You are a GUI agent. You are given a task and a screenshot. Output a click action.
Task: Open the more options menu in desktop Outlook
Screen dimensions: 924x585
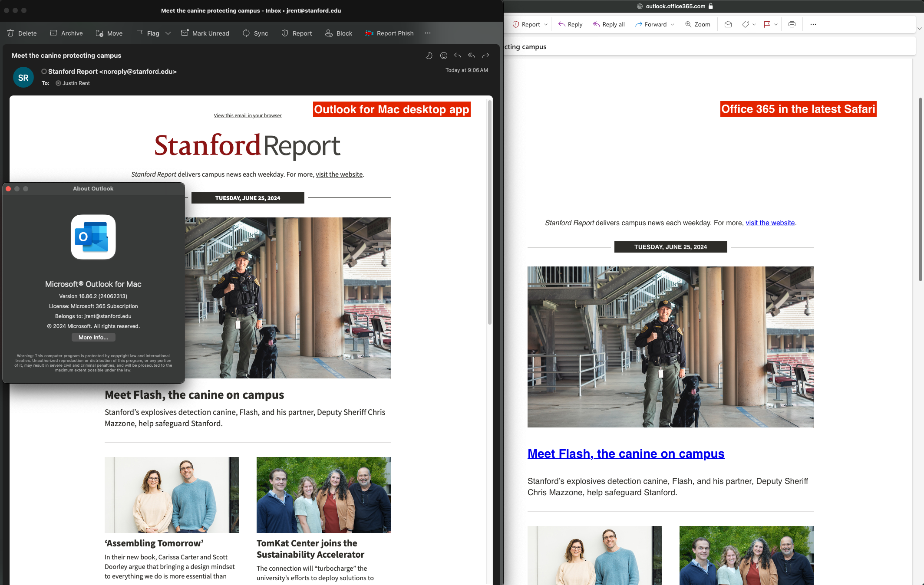tap(427, 33)
